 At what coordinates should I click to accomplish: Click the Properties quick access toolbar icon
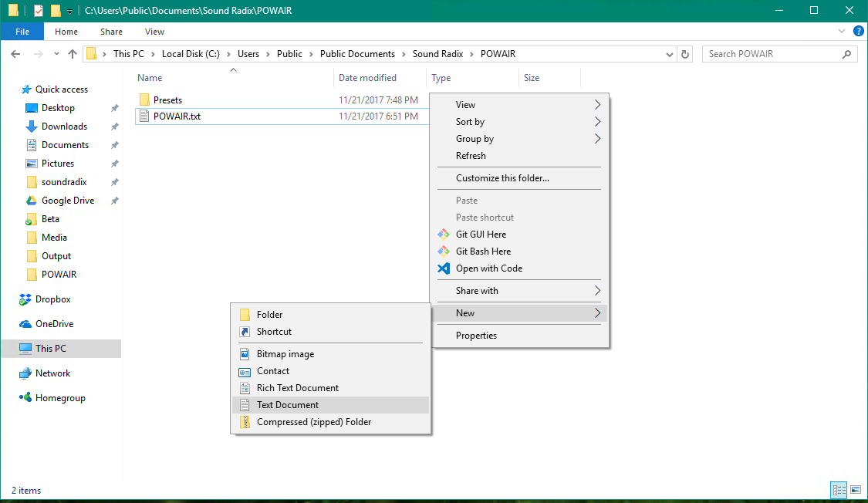point(39,11)
